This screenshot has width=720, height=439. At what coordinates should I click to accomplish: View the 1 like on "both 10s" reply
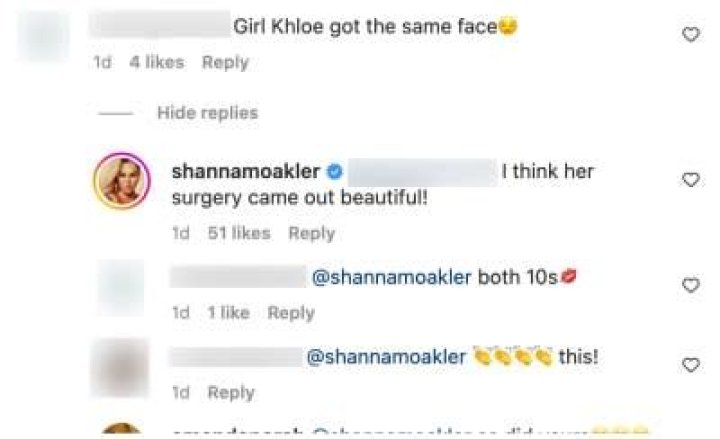click(x=227, y=313)
